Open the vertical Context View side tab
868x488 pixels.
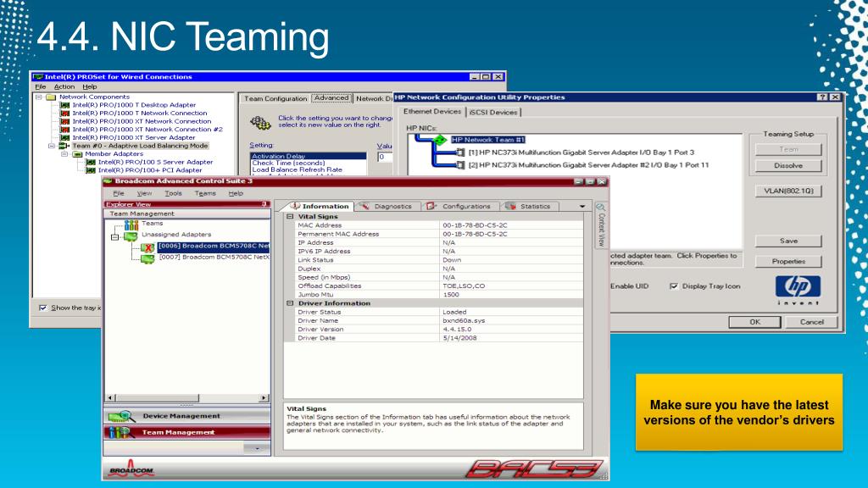point(601,225)
